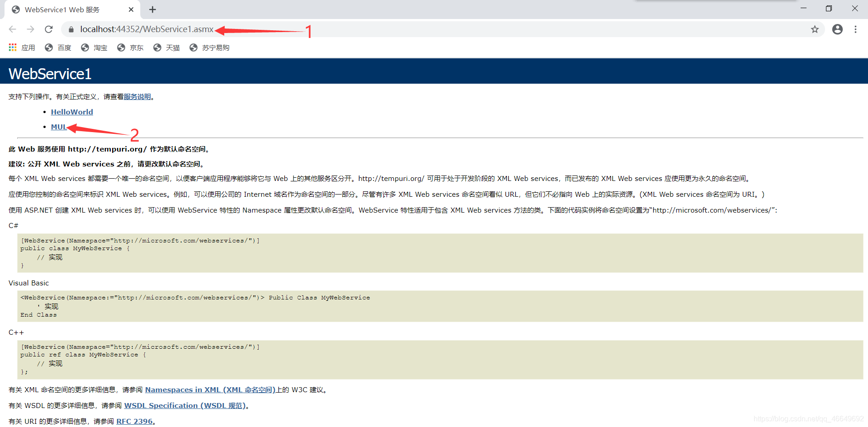Click the bold line about default namespace http://tempuri.org/
The height and width of the screenshot is (427, 868).
(110, 149)
